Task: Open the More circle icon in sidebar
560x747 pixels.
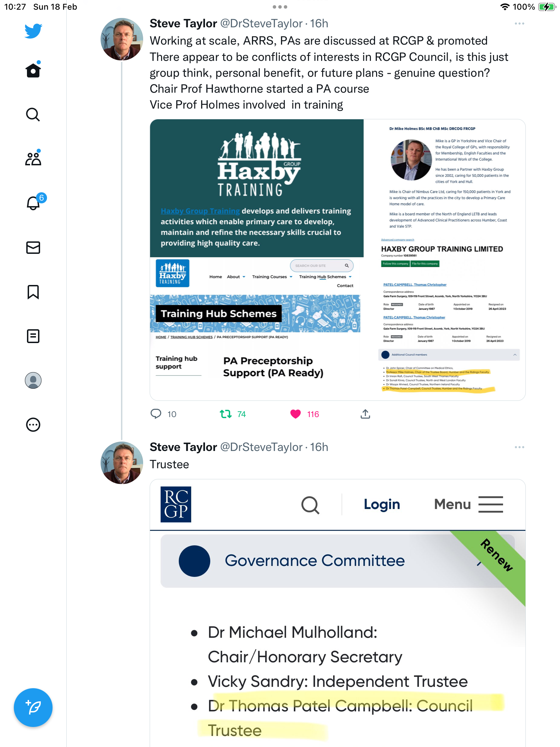Action: [x=33, y=424]
